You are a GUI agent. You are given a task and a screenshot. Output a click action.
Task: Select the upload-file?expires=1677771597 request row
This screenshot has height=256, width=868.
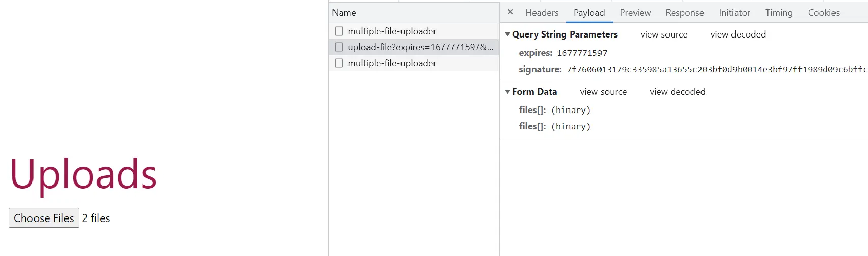pyautogui.click(x=420, y=47)
